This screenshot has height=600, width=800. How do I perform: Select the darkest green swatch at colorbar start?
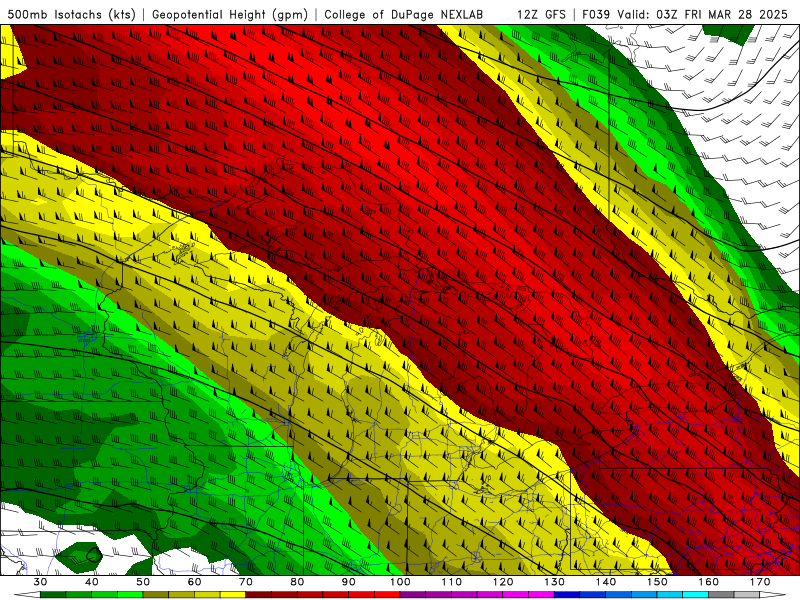click(53, 595)
